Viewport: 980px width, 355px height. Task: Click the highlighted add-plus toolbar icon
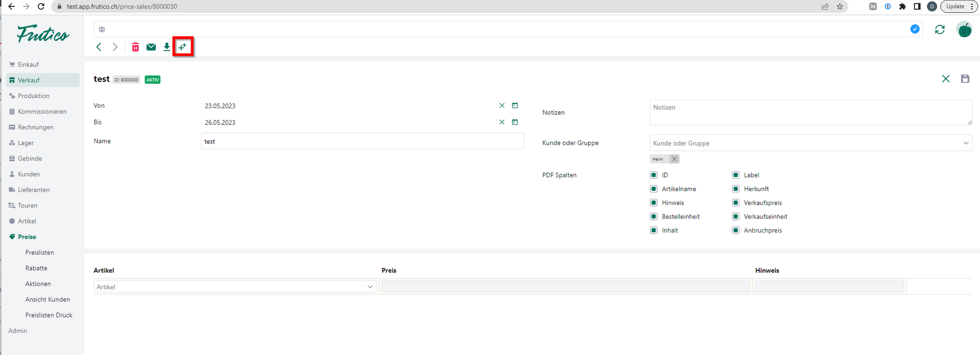(183, 47)
